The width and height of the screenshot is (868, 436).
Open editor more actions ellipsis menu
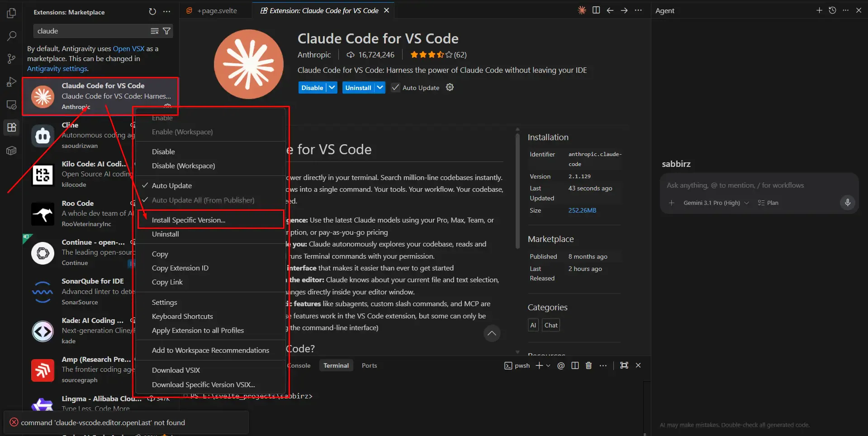click(x=638, y=10)
